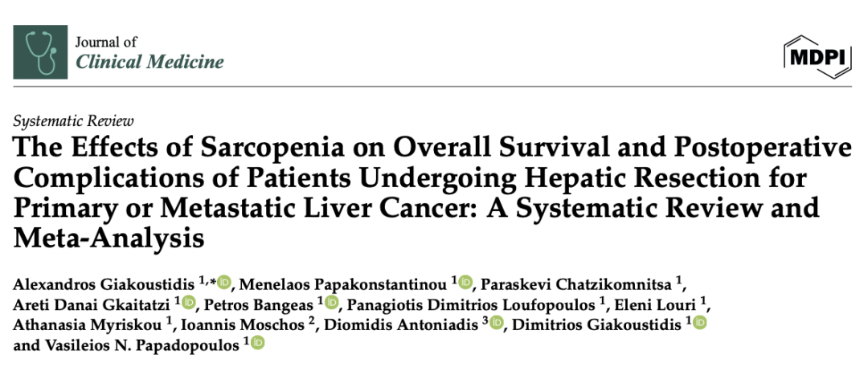Open Diomidis Antoniadis ORCID icon
Screen dimensions: 868x371
point(496,323)
